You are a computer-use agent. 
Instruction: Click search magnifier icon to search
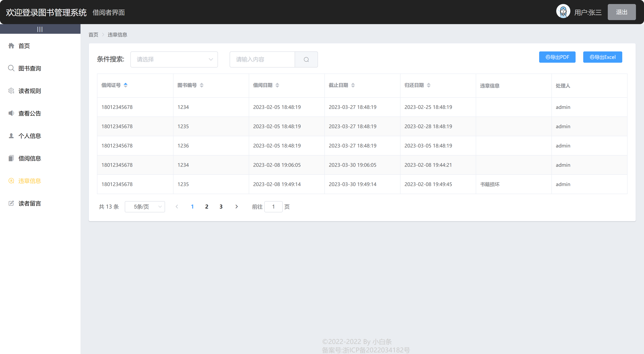pyautogui.click(x=306, y=59)
